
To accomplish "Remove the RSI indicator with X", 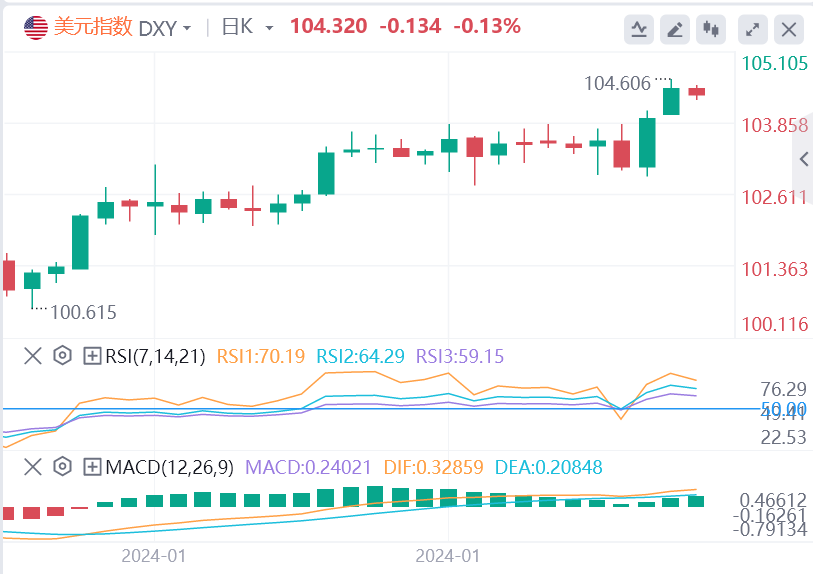I will point(33,355).
